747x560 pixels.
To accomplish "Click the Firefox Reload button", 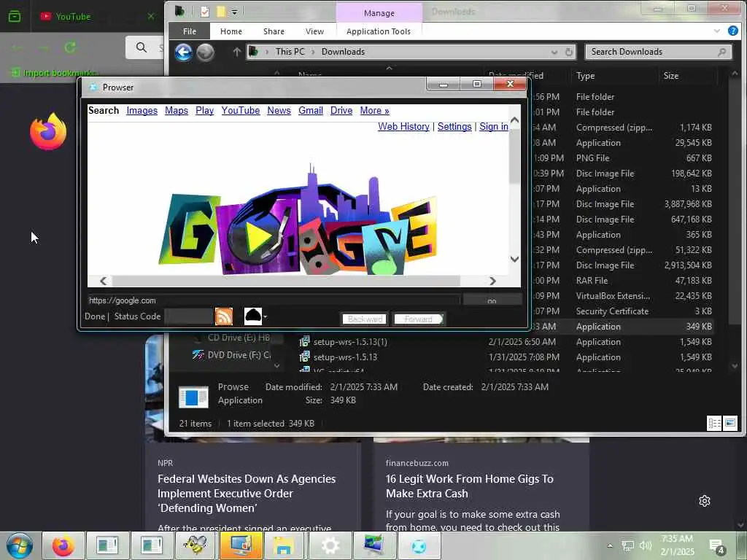I will point(70,47).
